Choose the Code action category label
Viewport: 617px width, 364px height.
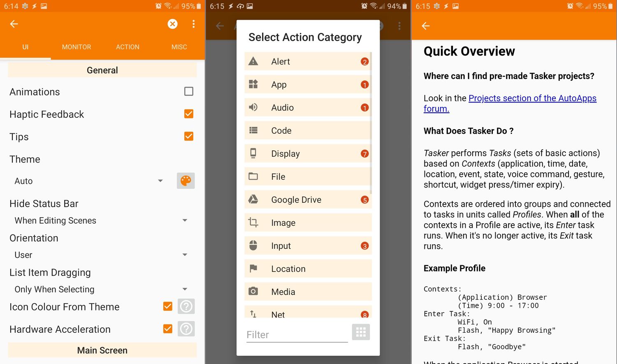281,130
